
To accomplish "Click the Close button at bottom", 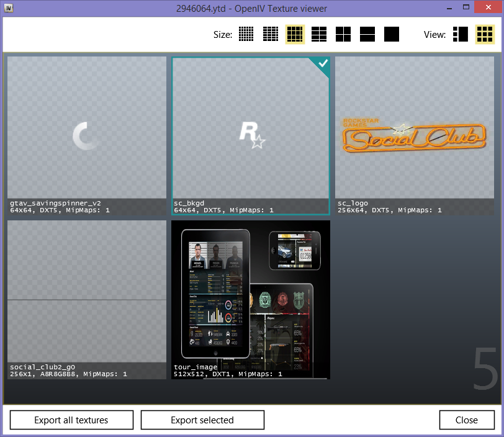I will pyautogui.click(x=467, y=420).
